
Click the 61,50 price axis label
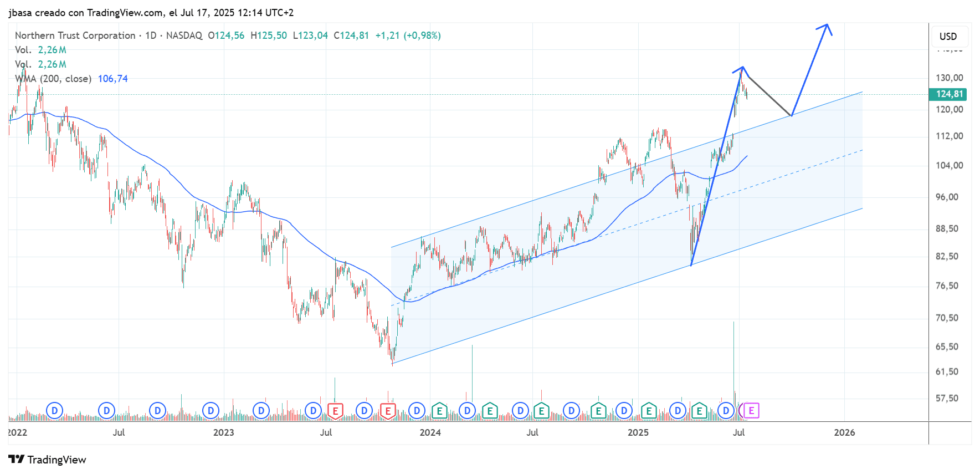click(x=947, y=372)
